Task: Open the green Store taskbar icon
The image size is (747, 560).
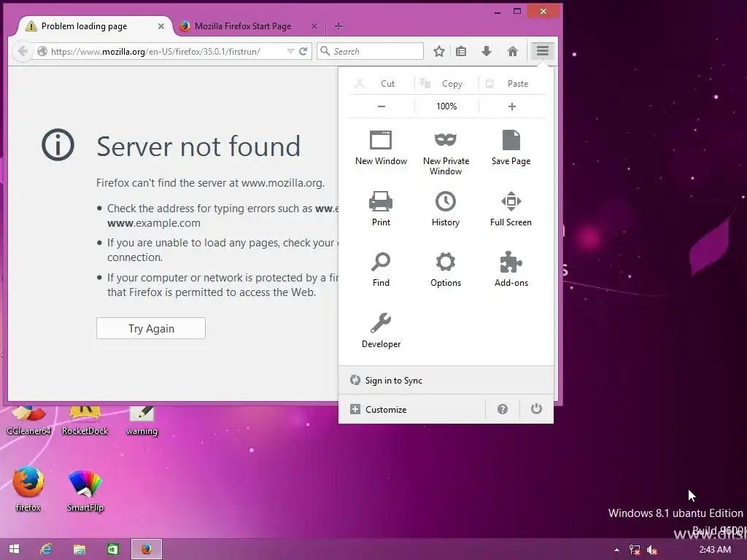Action: coord(113,549)
